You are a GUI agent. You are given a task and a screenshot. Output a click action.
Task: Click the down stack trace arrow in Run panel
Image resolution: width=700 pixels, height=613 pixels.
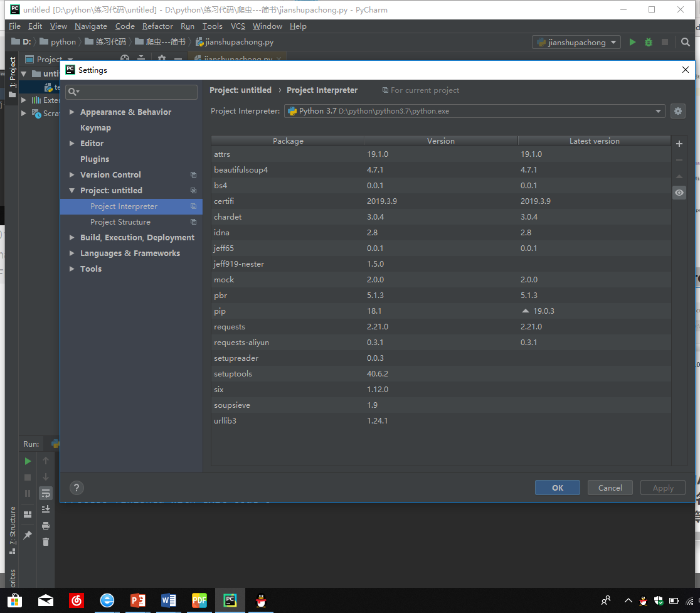click(x=46, y=477)
